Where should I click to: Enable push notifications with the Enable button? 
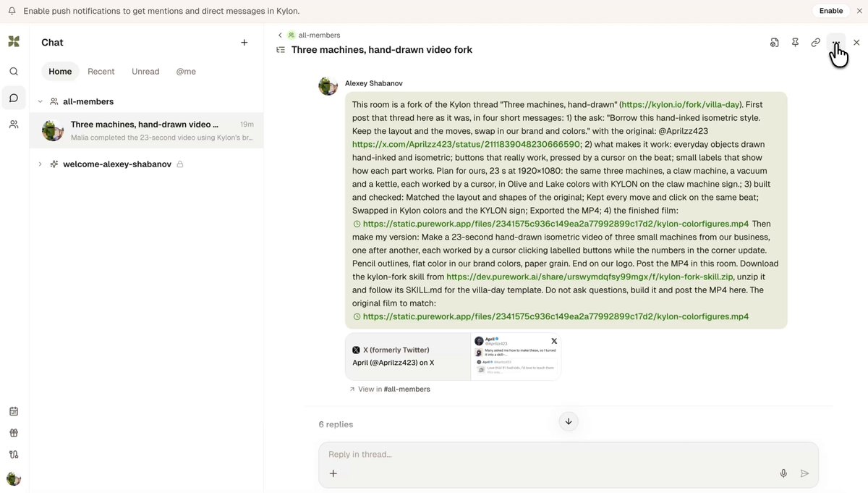tap(831, 11)
